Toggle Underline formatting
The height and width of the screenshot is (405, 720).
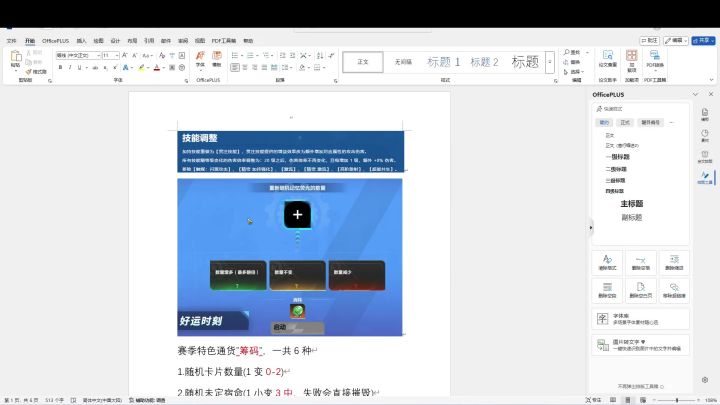tap(79, 68)
